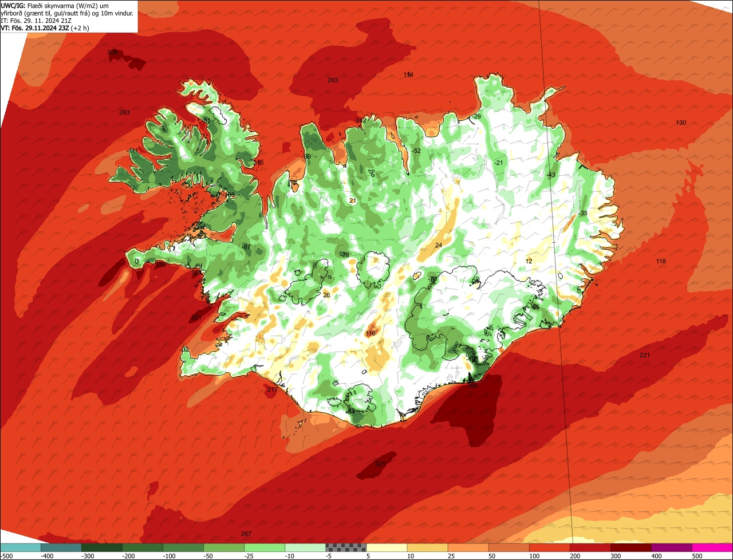Select the purple swatch between 400 and 500
This screenshot has width=733, height=560.
tap(671, 547)
